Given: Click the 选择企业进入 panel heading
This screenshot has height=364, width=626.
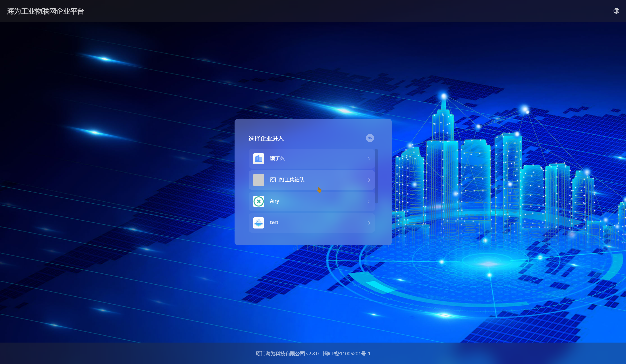Looking at the screenshot, I should pos(266,139).
